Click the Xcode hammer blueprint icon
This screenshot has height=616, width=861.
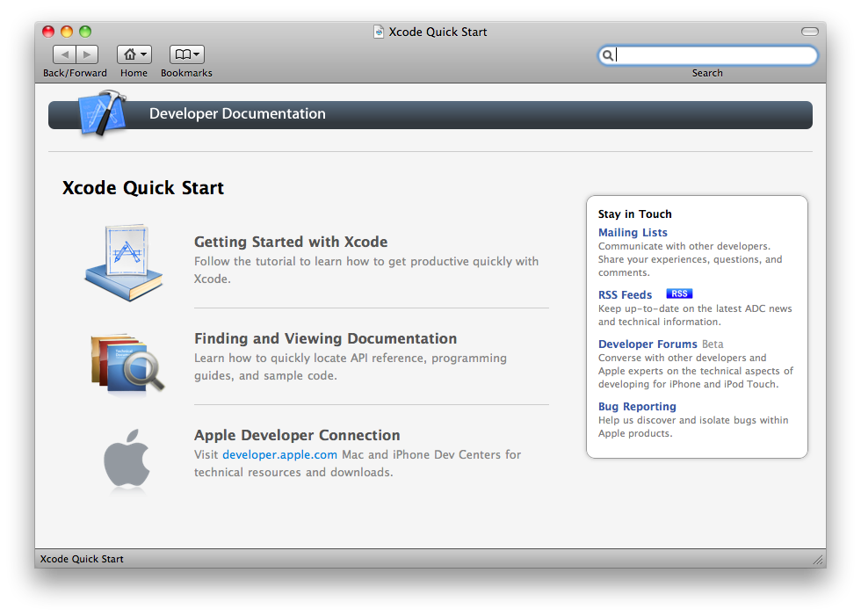103,113
